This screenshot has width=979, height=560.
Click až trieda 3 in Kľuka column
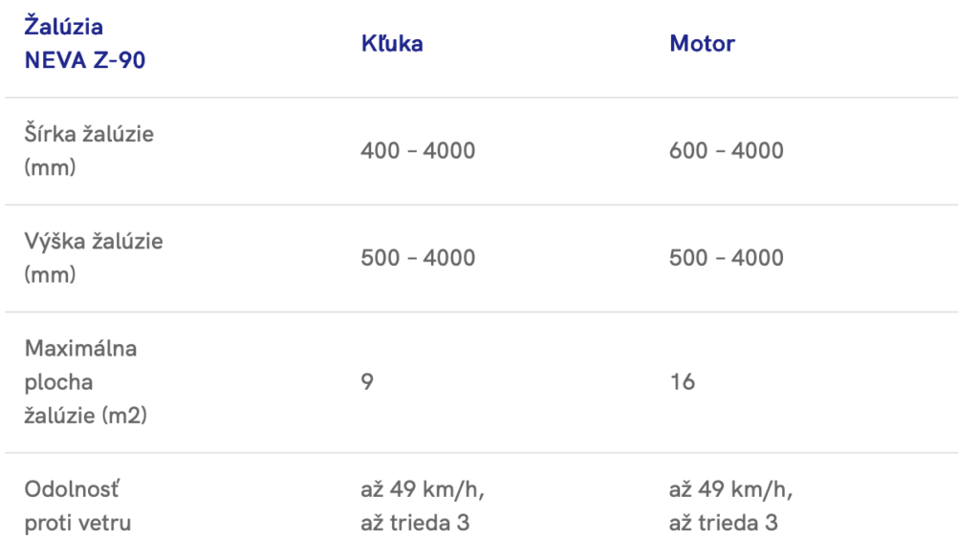click(415, 523)
